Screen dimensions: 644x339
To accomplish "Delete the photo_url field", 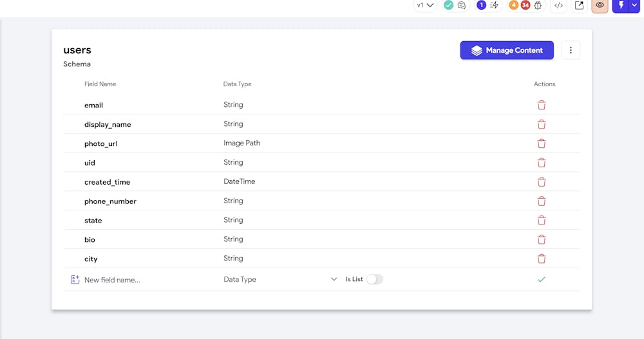I will pyautogui.click(x=542, y=143).
